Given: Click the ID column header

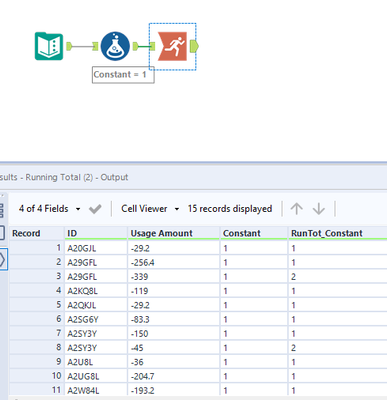Looking at the screenshot, I should 96,233.
